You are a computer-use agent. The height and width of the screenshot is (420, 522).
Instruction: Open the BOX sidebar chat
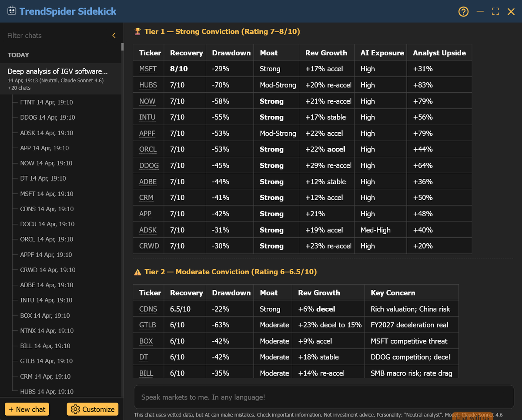point(45,316)
